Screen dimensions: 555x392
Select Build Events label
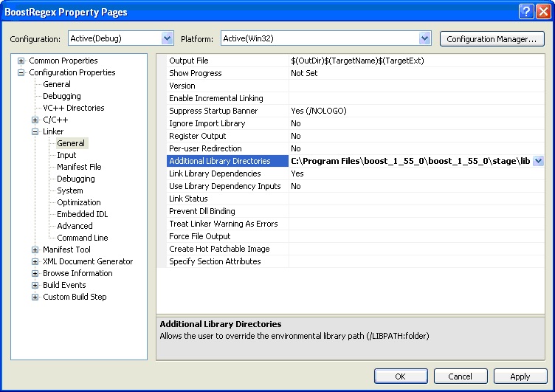pyautogui.click(x=64, y=285)
